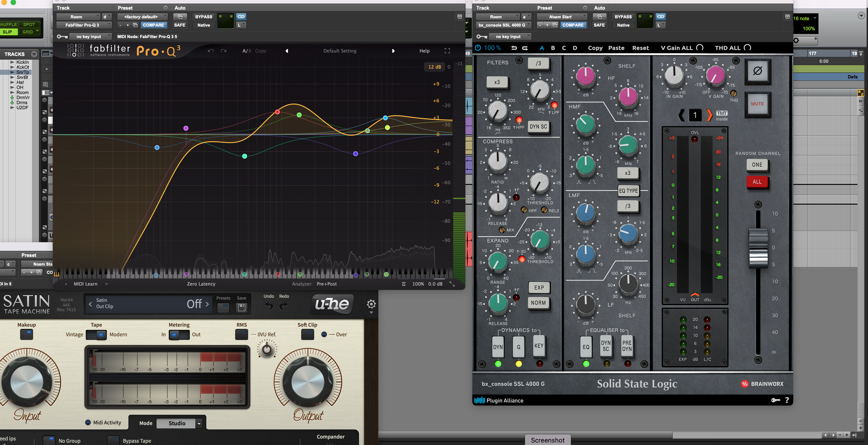This screenshot has width=868, height=445.
Task: Click bx_console output fader handle
Action: tap(758, 248)
